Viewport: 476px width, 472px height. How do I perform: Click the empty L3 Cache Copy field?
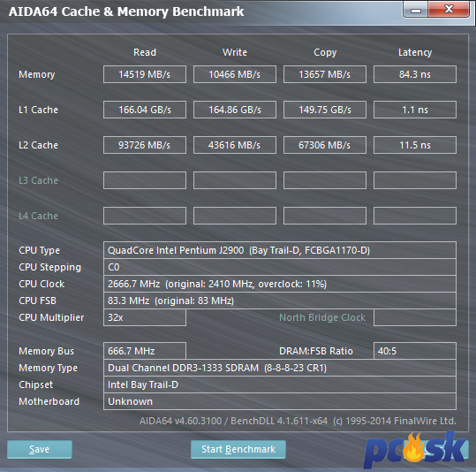point(325,180)
